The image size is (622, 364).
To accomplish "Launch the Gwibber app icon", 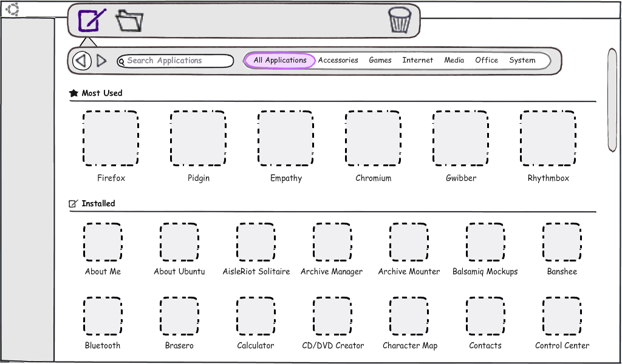I will coord(460,138).
